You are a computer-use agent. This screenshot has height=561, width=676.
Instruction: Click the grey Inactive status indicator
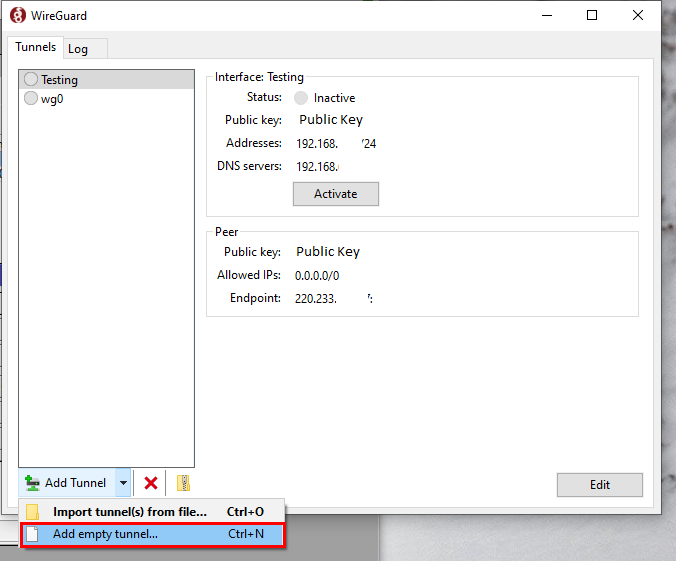click(301, 98)
